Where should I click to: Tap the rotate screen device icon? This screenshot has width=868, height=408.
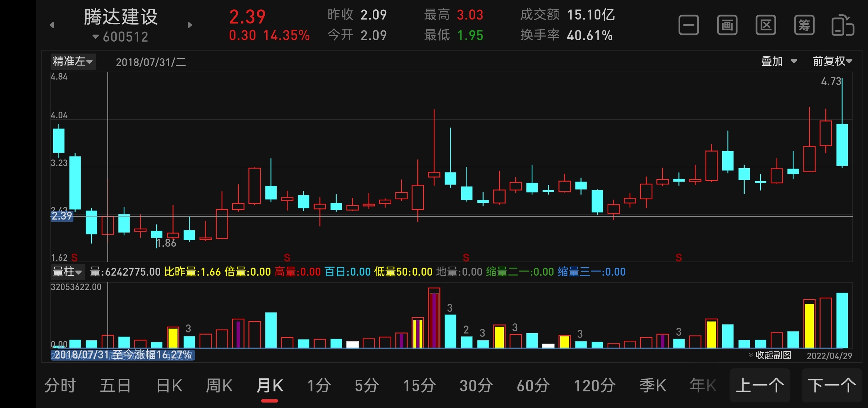click(x=843, y=25)
